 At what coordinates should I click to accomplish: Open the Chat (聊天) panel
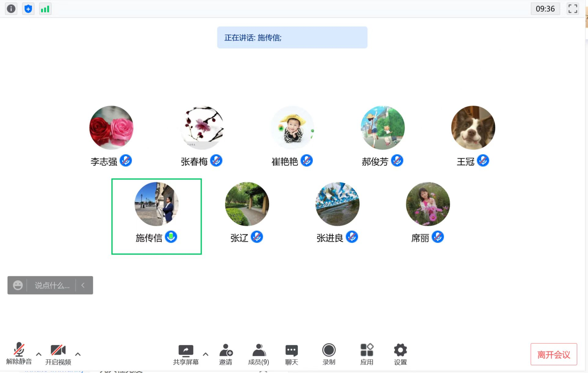[292, 355]
